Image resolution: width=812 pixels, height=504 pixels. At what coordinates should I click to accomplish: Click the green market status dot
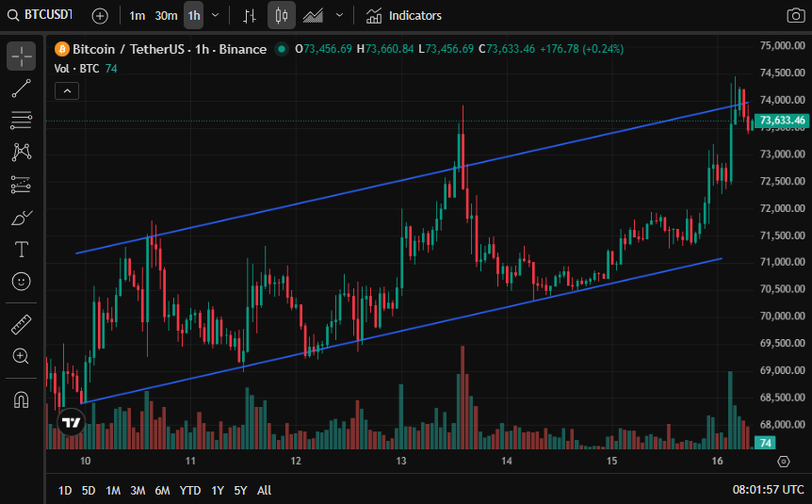(x=282, y=49)
